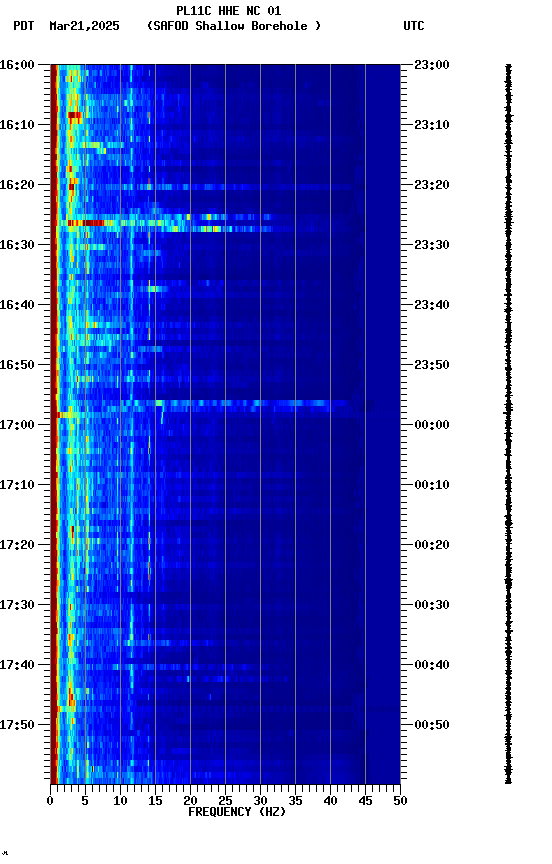Click the 20 Hz axis tick label
The width and height of the screenshot is (552, 864).
coord(190,801)
